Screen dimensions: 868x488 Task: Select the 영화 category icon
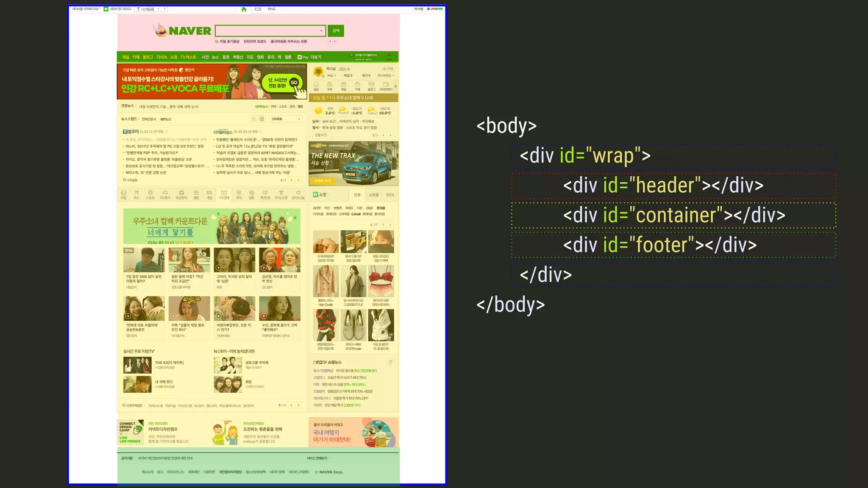(251, 193)
